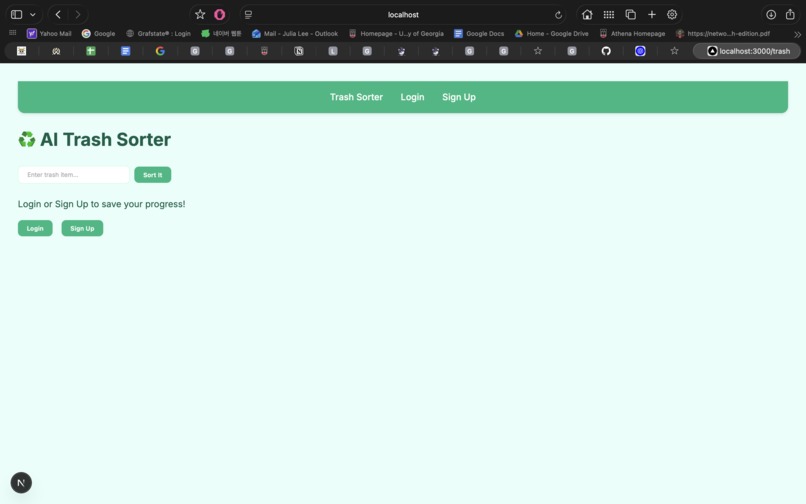Viewport: 806px width, 504px height.
Task: Select the localhost:3000/trash tab
Action: (747, 51)
